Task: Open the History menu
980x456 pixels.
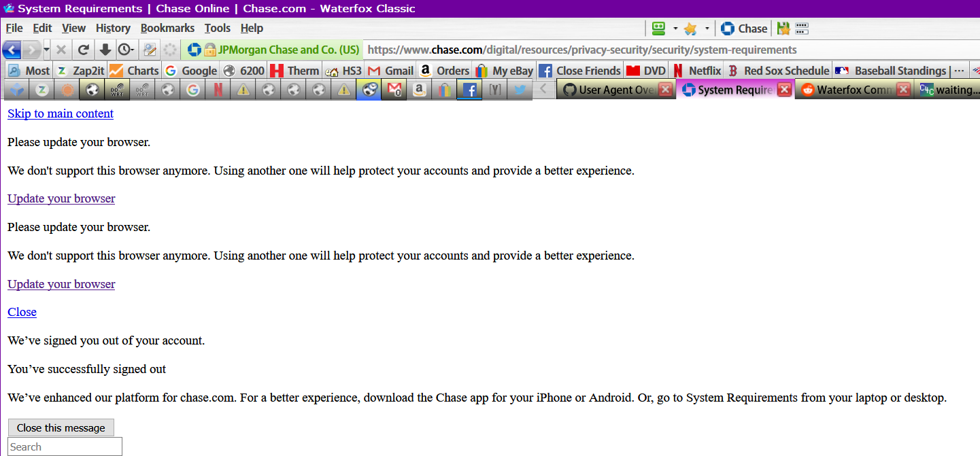Action: tap(113, 28)
